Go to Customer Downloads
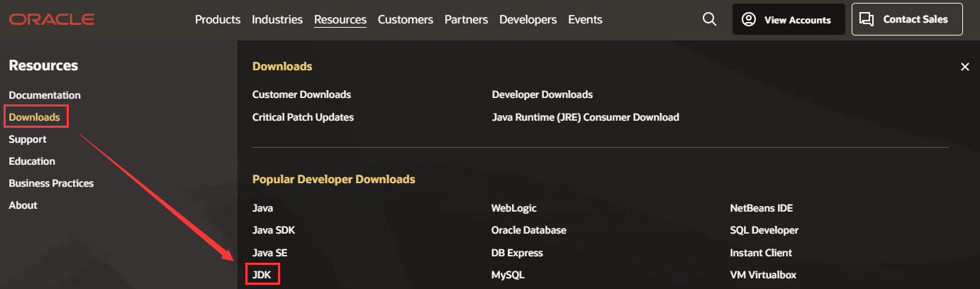This screenshot has height=289, width=980. [301, 94]
